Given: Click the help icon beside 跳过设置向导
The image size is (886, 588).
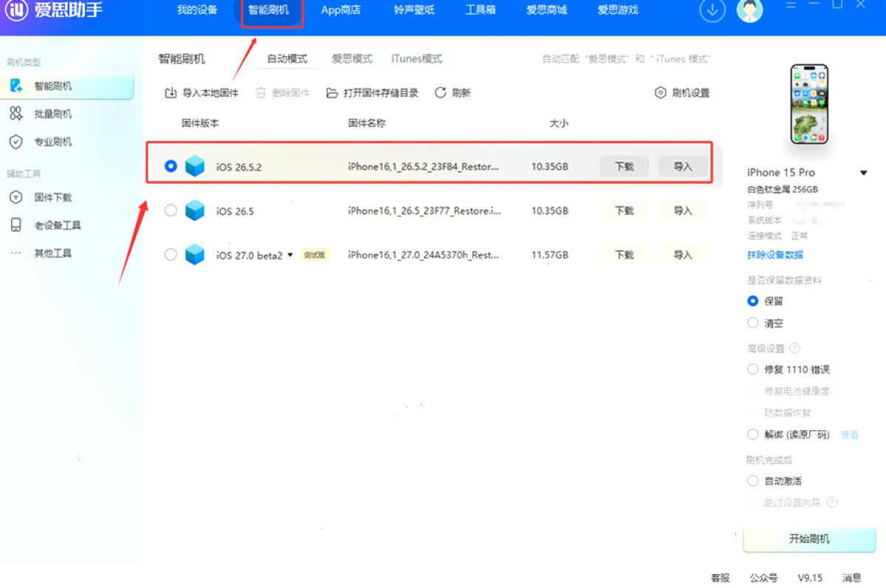Looking at the screenshot, I should coord(832,502).
